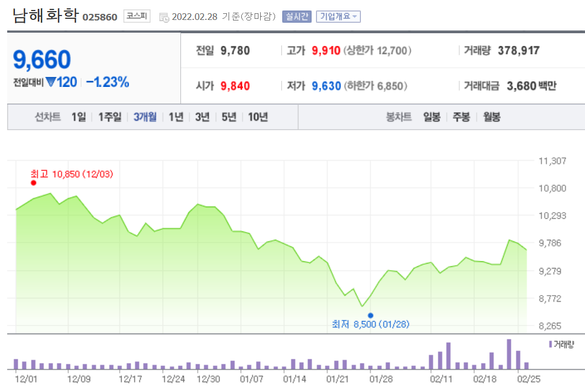Viewport: 585px width, 392px height.
Task: Click the 봉차트 label
Action: [x=399, y=117]
